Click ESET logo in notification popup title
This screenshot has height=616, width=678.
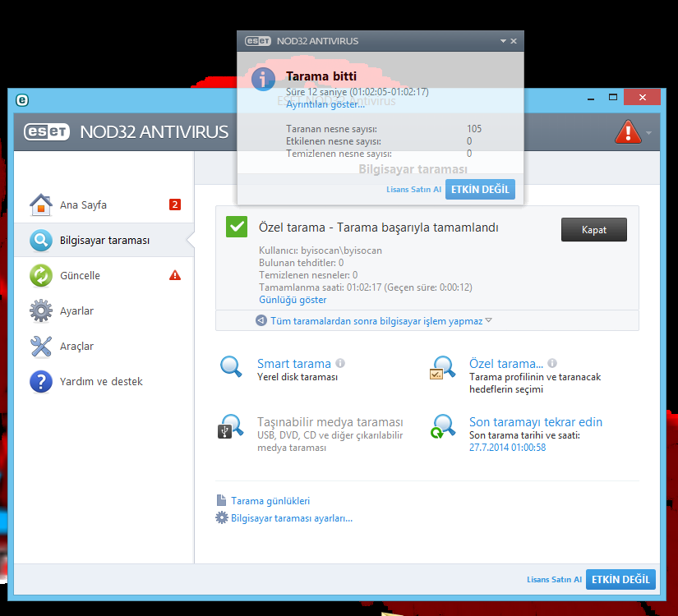[258, 41]
